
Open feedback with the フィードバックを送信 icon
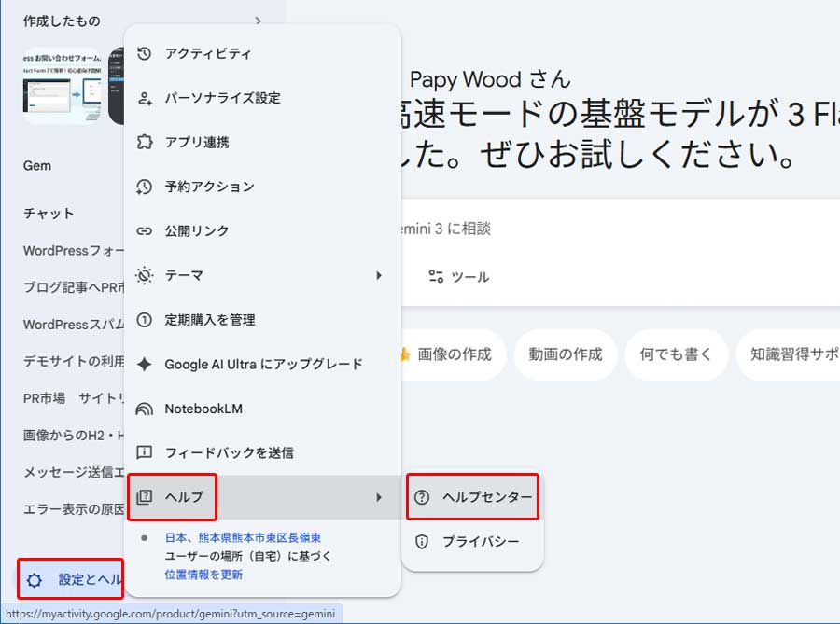pos(145,453)
